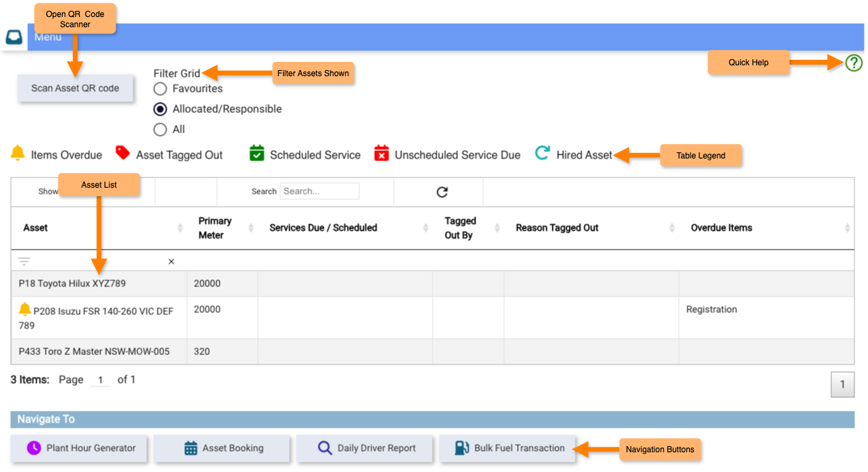The image size is (868, 472).
Task: Click the Asset Tagged Out tag icon
Action: click(122, 152)
